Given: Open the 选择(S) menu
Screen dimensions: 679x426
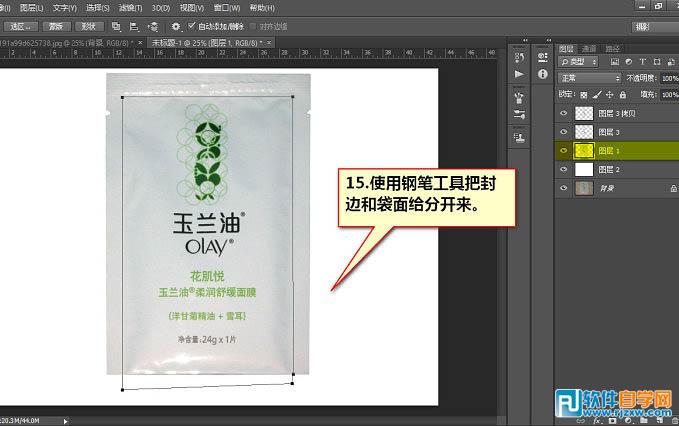Looking at the screenshot, I should pos(98,8).
